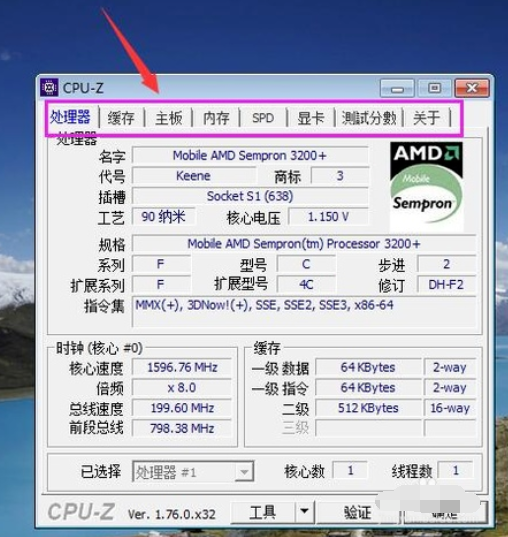
Task: Click the code name value Keene
Action: 194,176
